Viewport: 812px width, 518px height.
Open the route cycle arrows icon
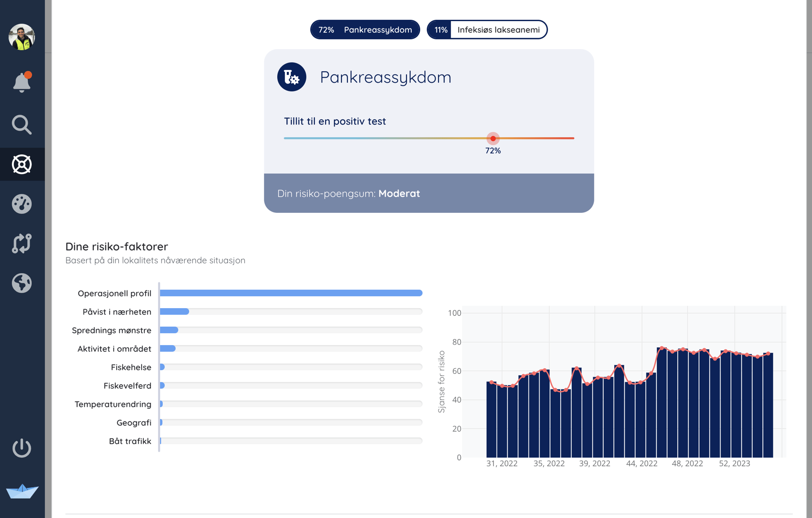pos(22,244)
